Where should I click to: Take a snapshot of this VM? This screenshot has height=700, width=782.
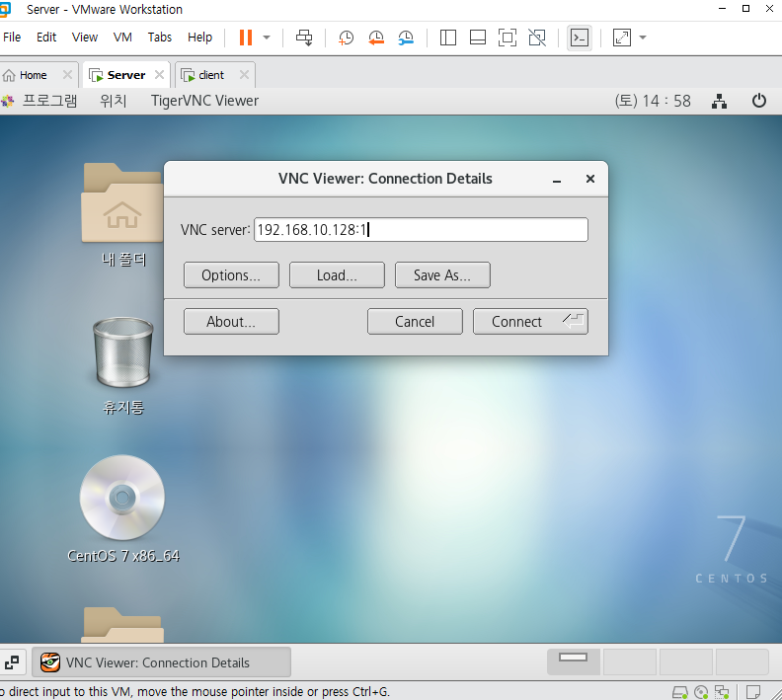click(x=346, y=38)
